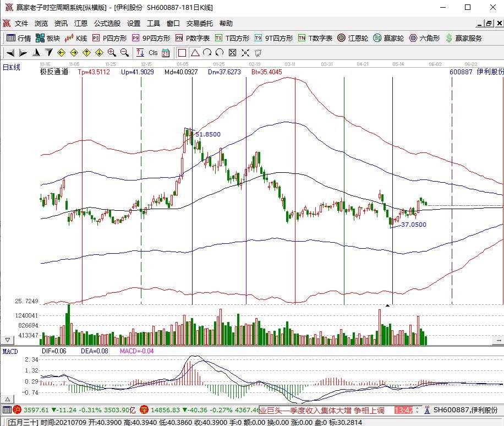The width and height of the screenshot is (504, 426).
Task: Click the yellow diamond down arrow
Action: click(x=100, y=53)
